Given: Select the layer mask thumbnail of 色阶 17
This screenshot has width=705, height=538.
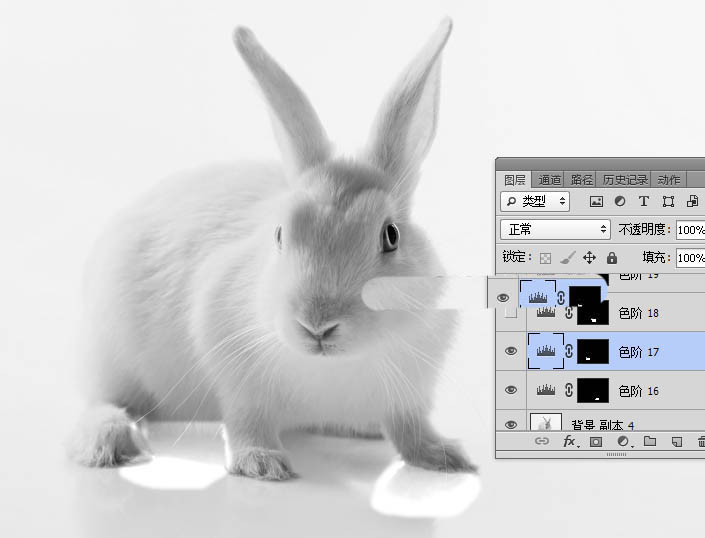Looking at the screenshot, I should pos(593,351).
